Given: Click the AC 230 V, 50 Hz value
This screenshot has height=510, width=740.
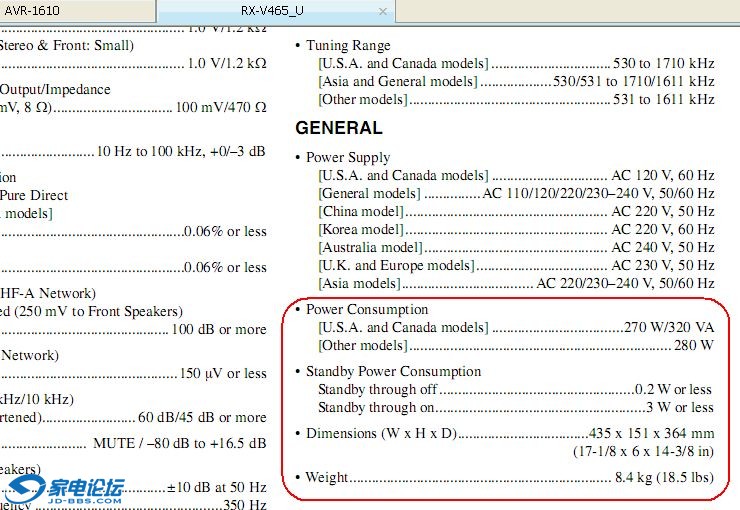Looking at the screenshot, I should coord(663,265).
